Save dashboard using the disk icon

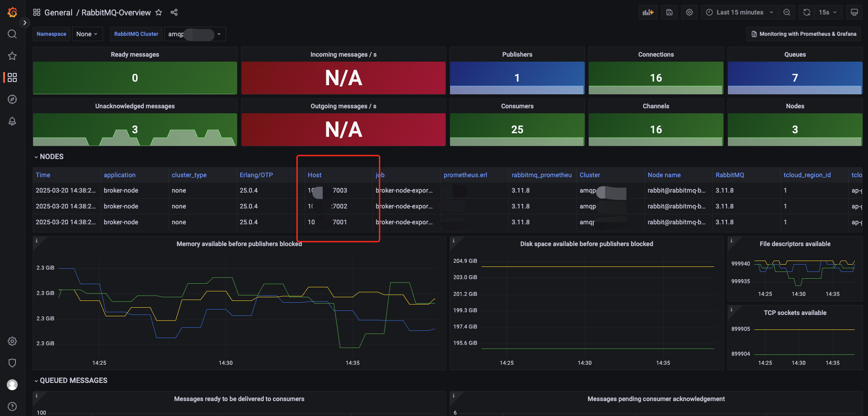(x=669, y=12)
